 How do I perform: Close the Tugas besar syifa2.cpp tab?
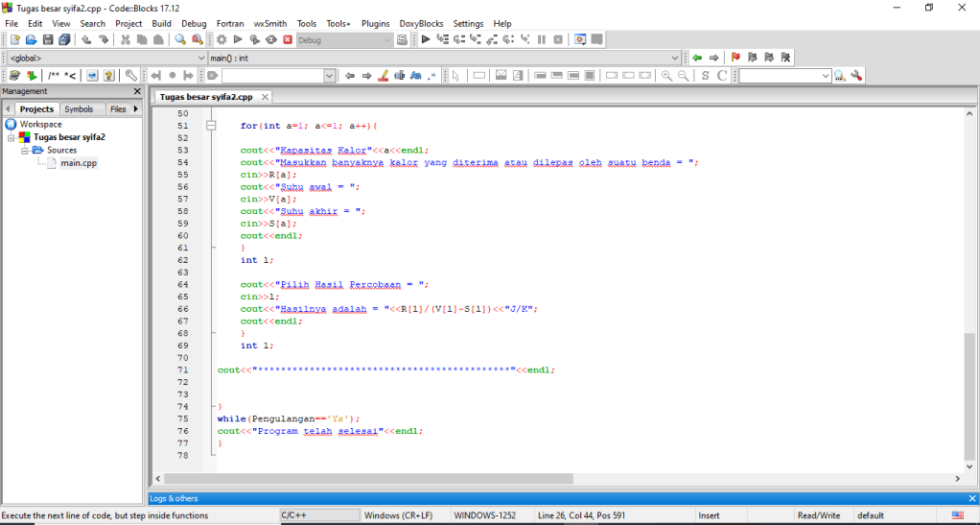265,97
